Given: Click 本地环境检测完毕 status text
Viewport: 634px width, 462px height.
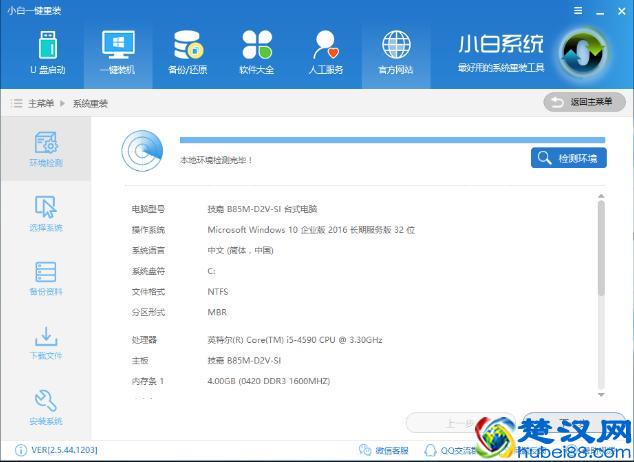Looking at the screenshot, I should click(x=216, y=160).
